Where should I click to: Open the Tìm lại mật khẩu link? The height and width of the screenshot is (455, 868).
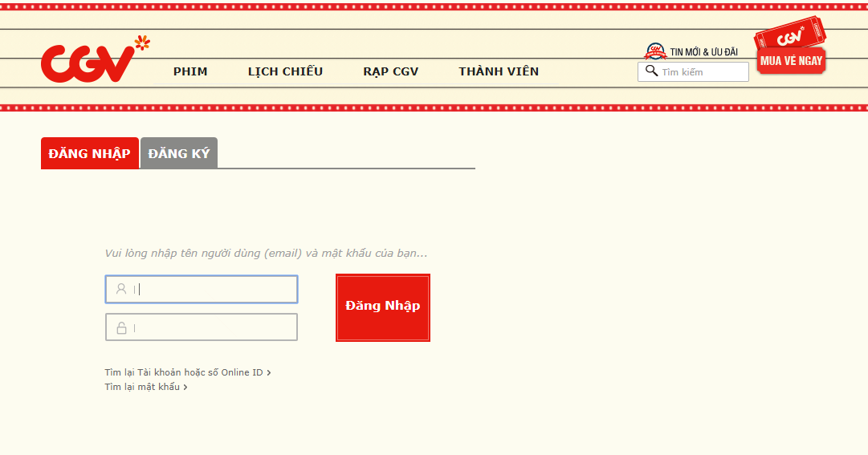coord(142,387)
